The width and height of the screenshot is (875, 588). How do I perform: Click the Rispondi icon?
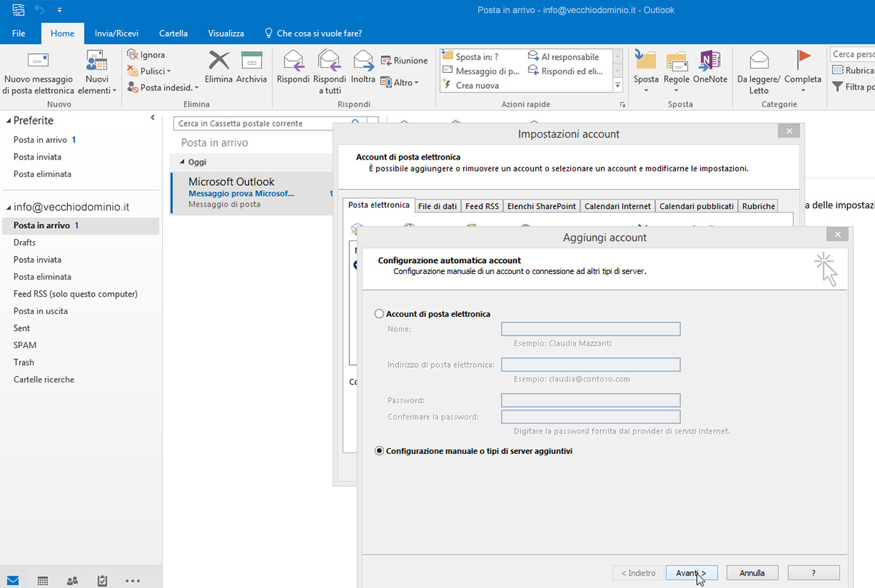293,60
